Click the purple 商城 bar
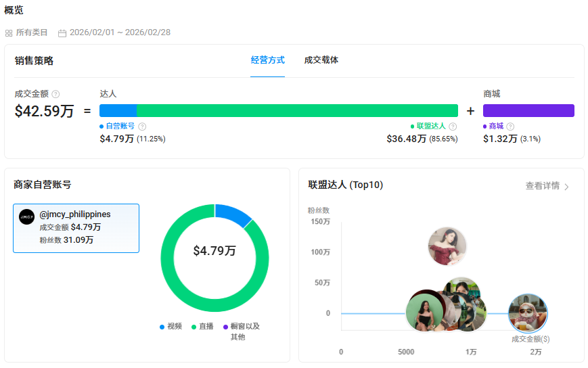This screenshot has width=588, height=368. [x=528, y=110]
